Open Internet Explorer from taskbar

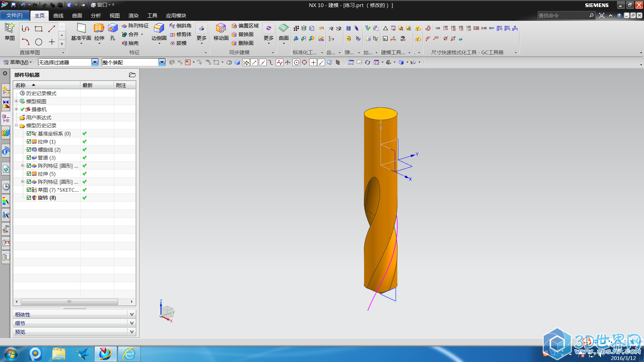pyautogui.click(x=129, y=354)
